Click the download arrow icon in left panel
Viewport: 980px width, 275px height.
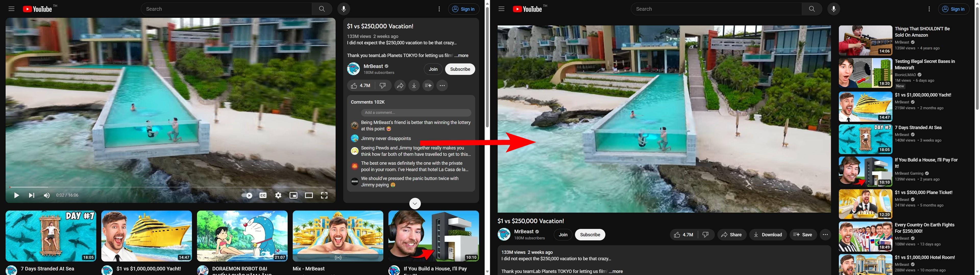pyautogui.click(x=414, y=86)
